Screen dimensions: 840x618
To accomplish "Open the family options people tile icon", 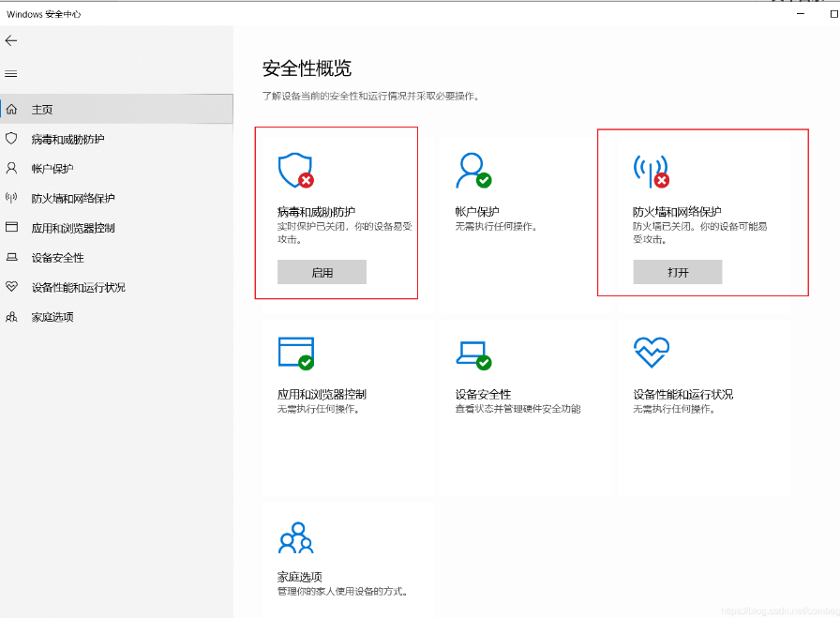I will [x=295, y=537].
